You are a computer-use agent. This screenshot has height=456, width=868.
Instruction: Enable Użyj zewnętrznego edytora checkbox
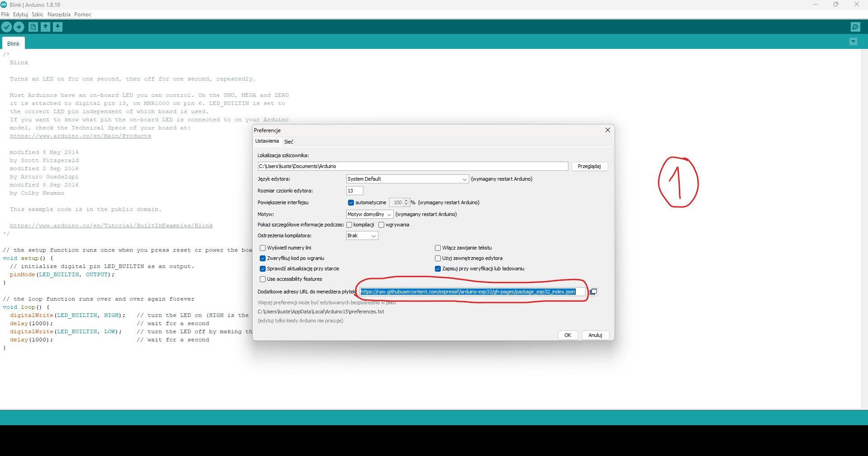(x=438, y=258)
